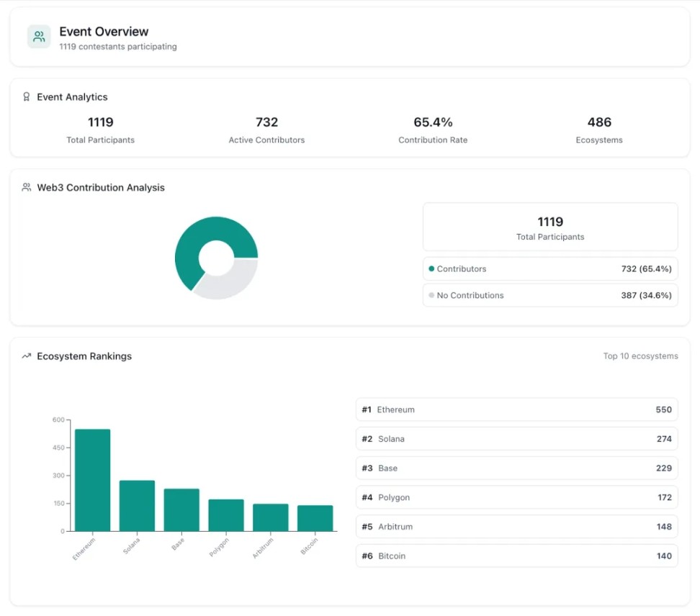This screenshot has height=616, width=700.
Task: Click the Ecosystem Rankings trending arrow icon
Action: pos(27,356)
